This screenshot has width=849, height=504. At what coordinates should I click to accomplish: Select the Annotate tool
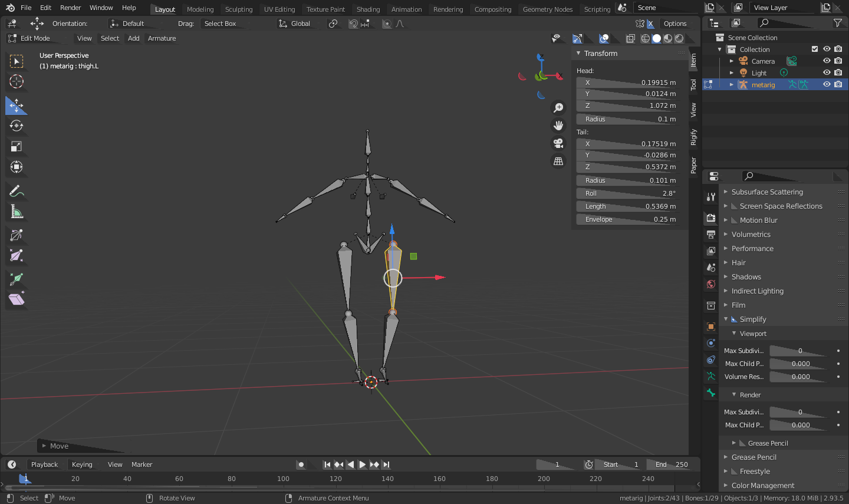(17, 191)
